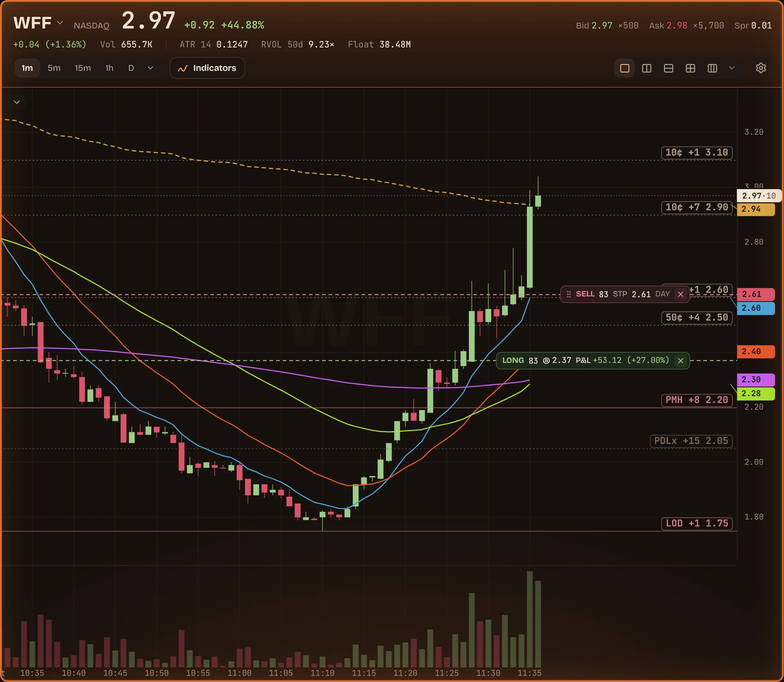784x682 pixels.
Task: Click the purple 2.30 axis price tag
Action: click(756, 380)
